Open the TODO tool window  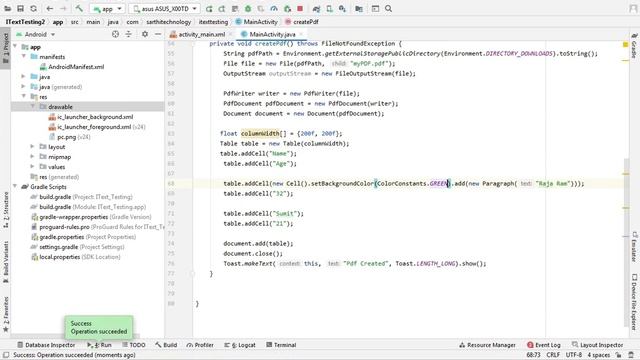(134, 345)
